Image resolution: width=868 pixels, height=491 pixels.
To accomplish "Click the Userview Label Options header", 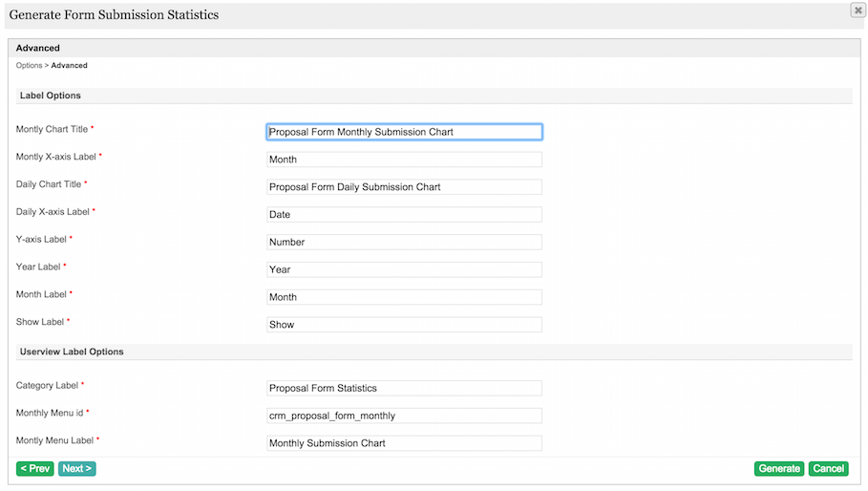I will click(72, 352).
